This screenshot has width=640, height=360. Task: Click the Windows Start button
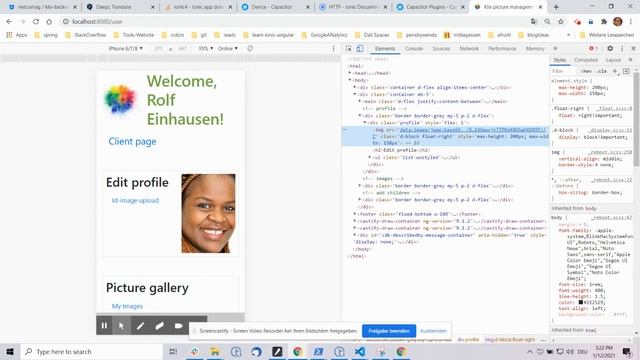tap(10, 351)
